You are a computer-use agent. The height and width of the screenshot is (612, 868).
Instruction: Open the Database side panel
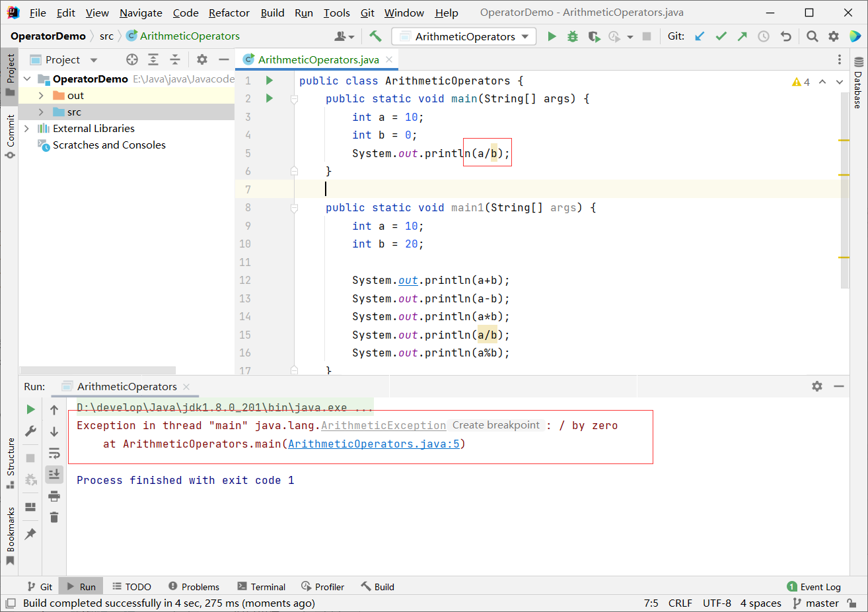[858, 83]
